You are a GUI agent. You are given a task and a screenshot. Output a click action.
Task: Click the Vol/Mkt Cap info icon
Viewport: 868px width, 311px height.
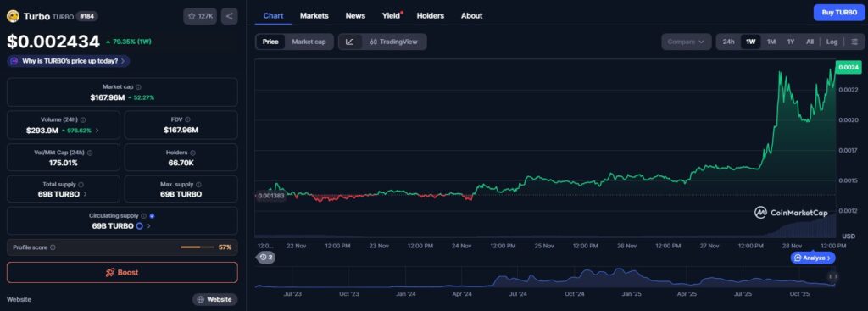(x=90, y=153)
